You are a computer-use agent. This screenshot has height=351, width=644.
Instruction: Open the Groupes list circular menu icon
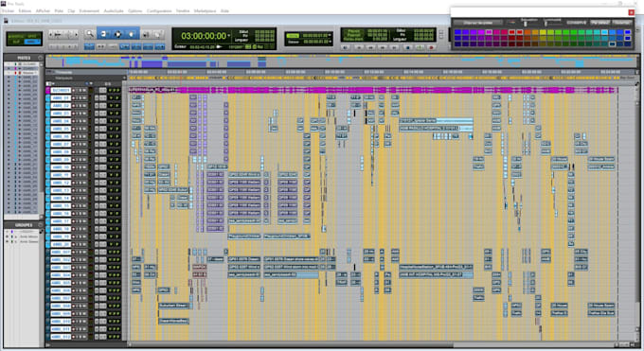[x=40, y=225]
